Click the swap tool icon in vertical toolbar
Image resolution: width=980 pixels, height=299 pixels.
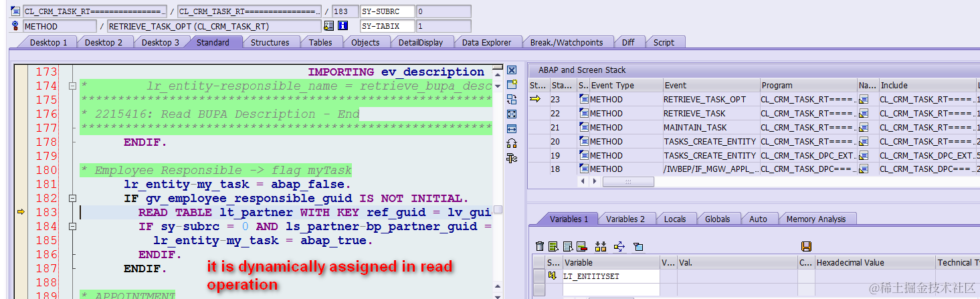click(x=512, y=100)
